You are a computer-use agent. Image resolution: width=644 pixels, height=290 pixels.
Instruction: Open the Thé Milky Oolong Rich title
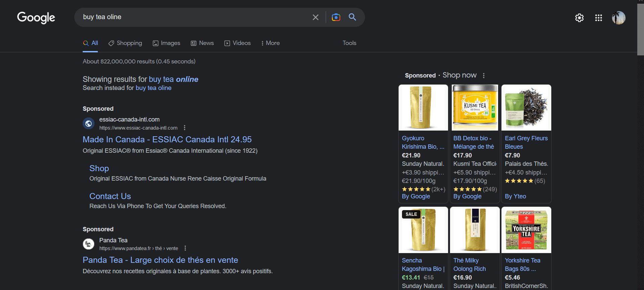coord(470,264)
